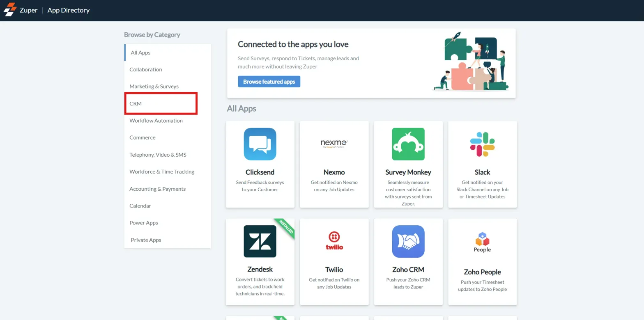Click the Survey Monkey app title
The height and width of the screenshot is (320, 644).
tap(408, 172)
